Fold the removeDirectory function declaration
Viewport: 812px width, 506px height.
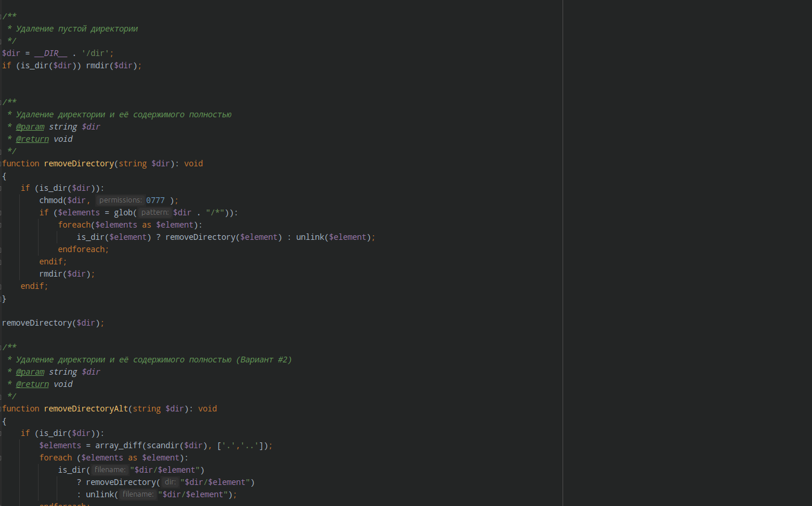tap(2, 163)
